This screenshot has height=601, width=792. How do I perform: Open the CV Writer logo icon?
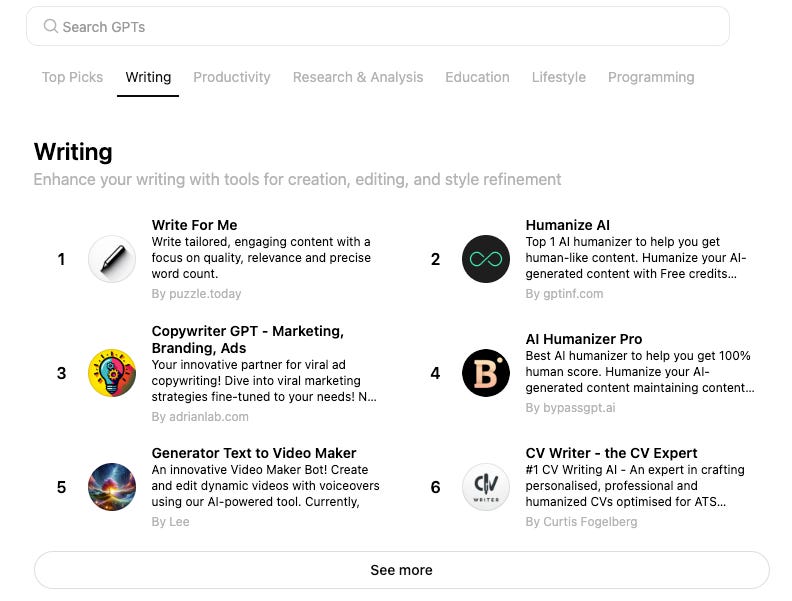[x=485, y=487]
